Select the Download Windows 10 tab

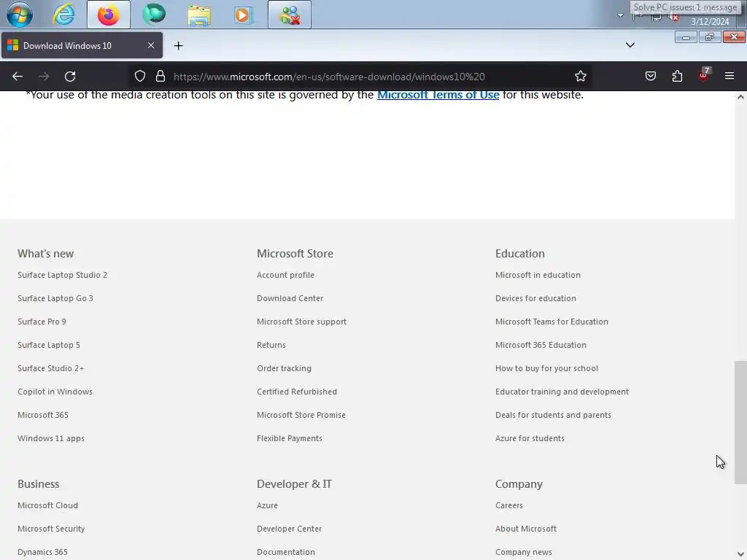point(82,46)
